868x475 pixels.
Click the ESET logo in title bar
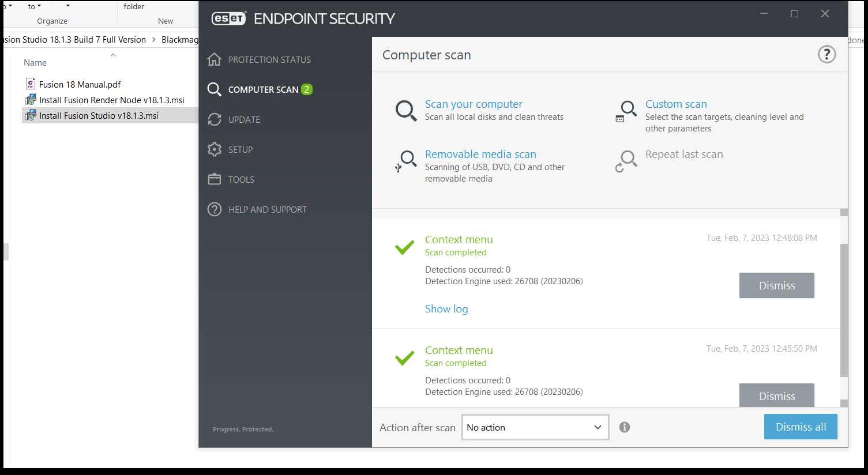click(x=229, y=18)
